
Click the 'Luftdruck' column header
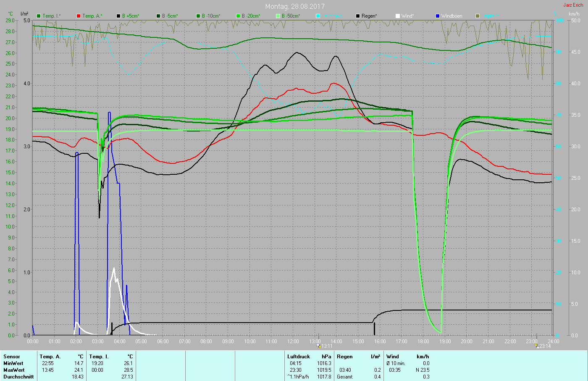click(299, 357)
